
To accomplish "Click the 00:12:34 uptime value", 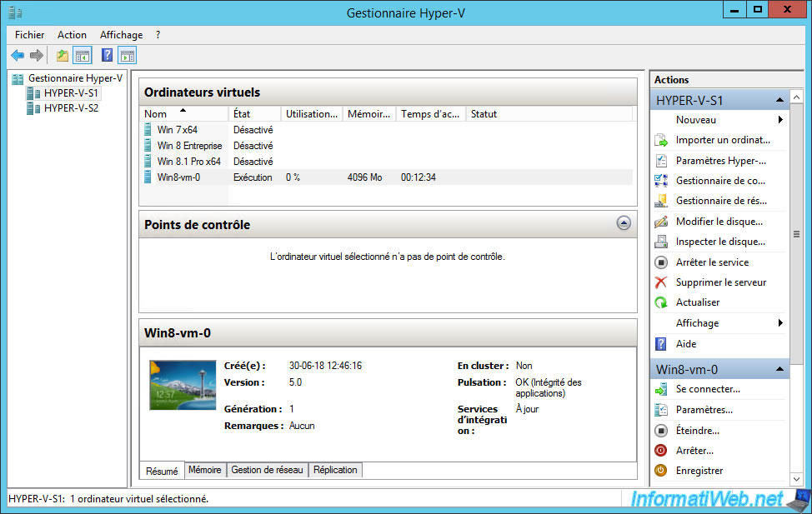I will [419, 177].
